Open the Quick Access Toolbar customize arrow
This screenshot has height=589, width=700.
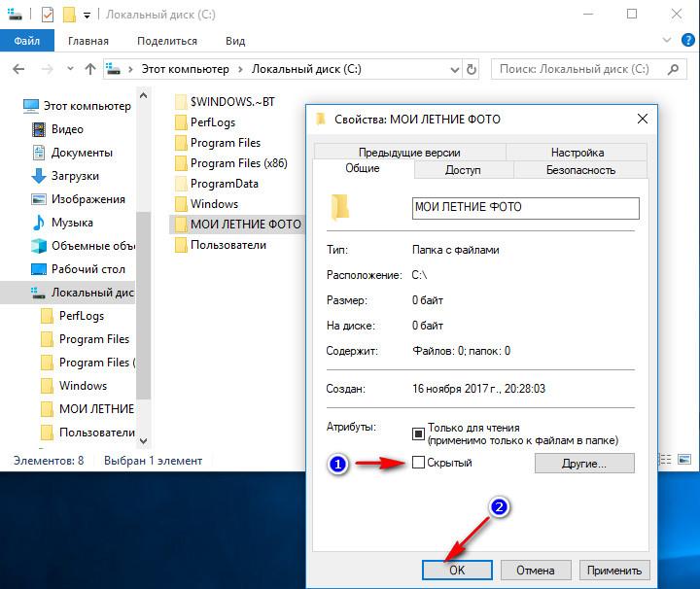[x=87, y=16]
